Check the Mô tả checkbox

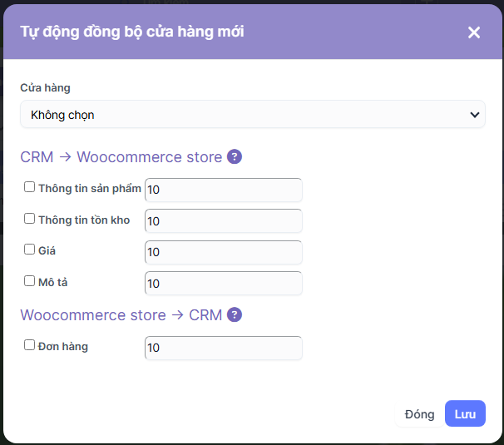coord(30,281)
